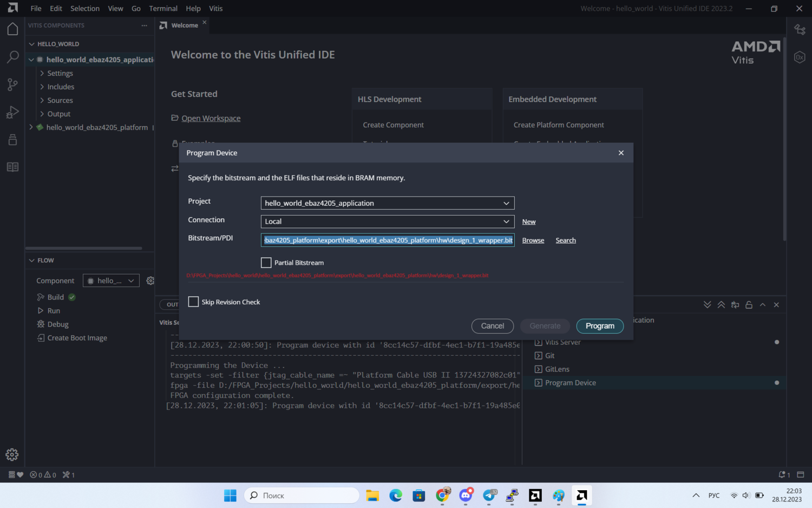Click the Program button
Image resolution: width=812 pixels, height=508 pixels.
click(600, 326)
